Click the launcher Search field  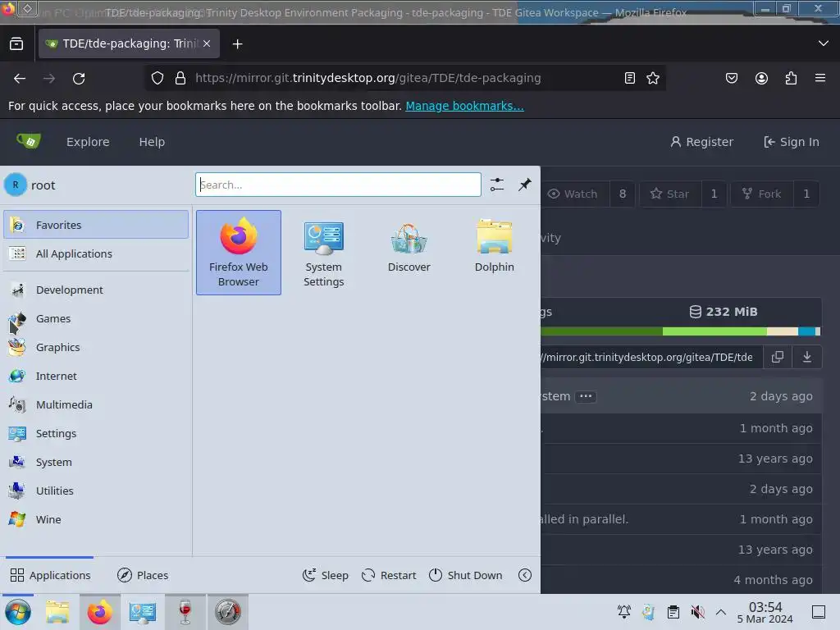click(338, 185)
